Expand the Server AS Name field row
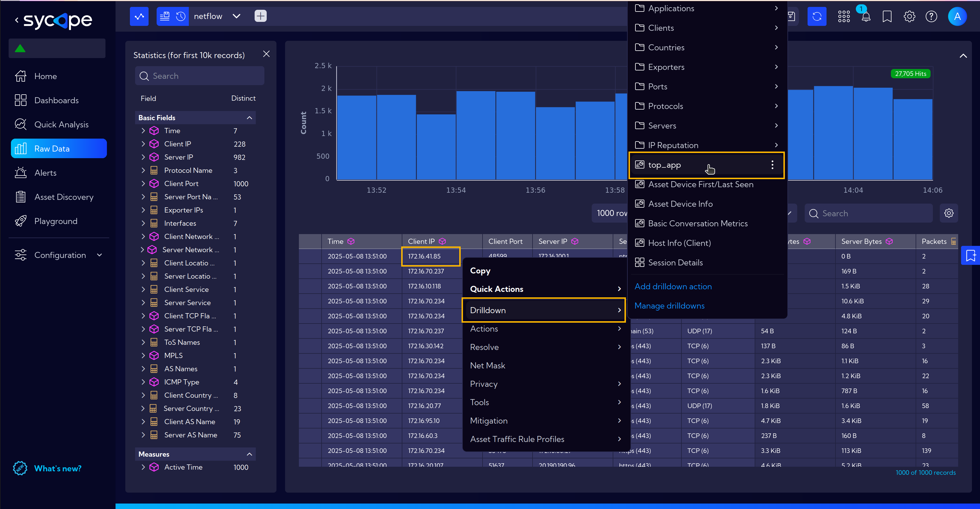Screen dimensions: 980x509 [x=143, y=435]
